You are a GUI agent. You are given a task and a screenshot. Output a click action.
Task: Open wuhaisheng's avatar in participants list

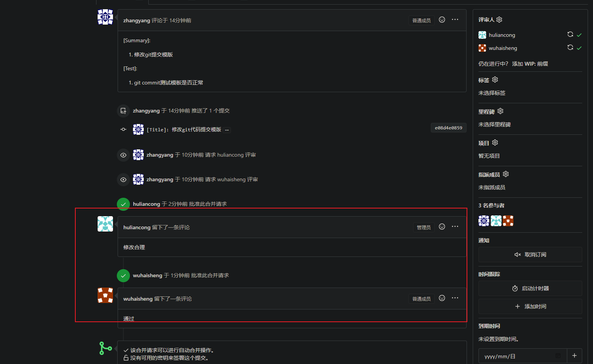pos(508,221)
